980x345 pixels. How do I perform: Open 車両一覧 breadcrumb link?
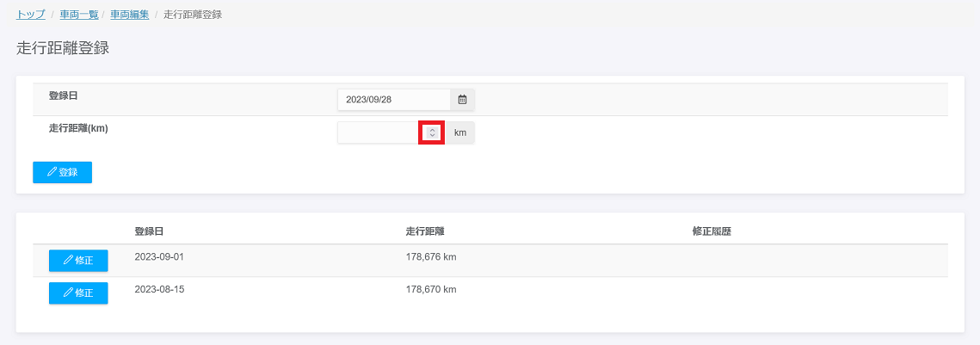[78, 15]
